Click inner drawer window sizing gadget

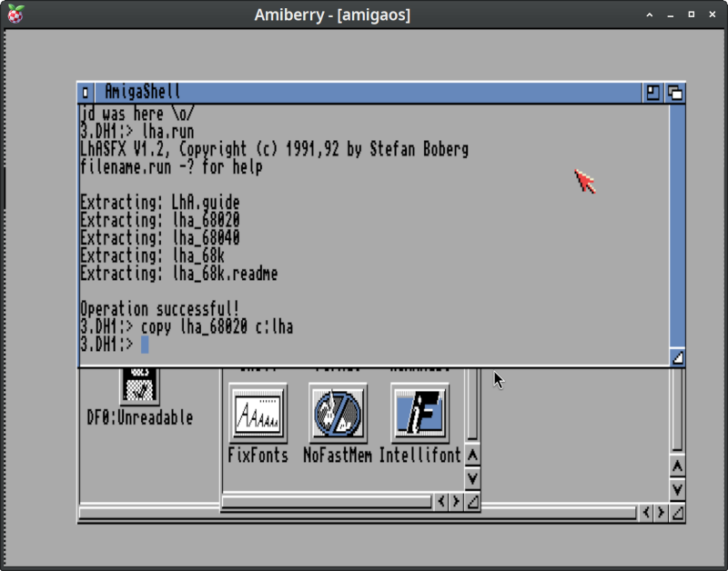click(x=472, y=501)
